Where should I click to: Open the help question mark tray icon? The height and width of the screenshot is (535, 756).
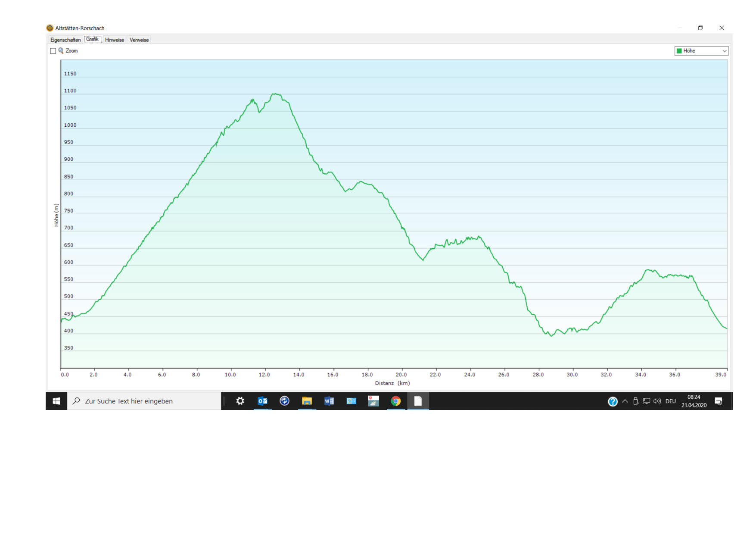tap(613, 401)
